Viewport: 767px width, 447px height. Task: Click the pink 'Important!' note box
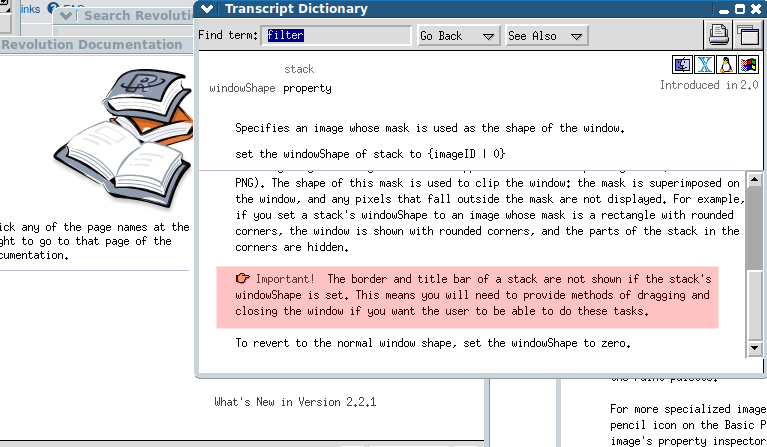pyautogui.click(x=467, y=297)
